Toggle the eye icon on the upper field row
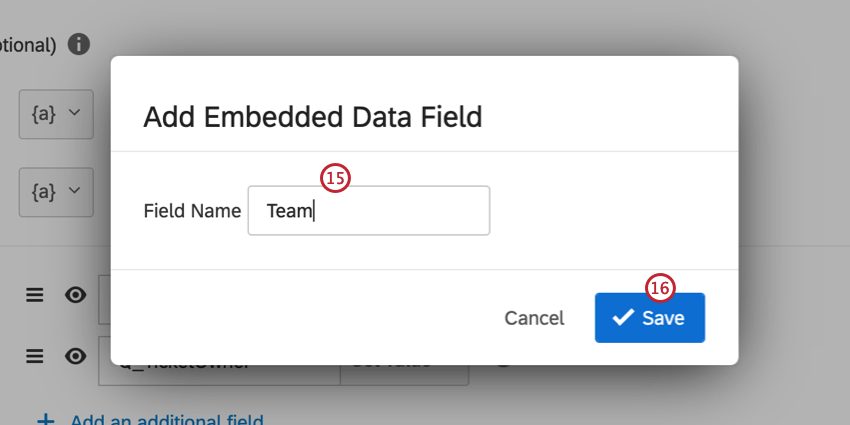 75,296
